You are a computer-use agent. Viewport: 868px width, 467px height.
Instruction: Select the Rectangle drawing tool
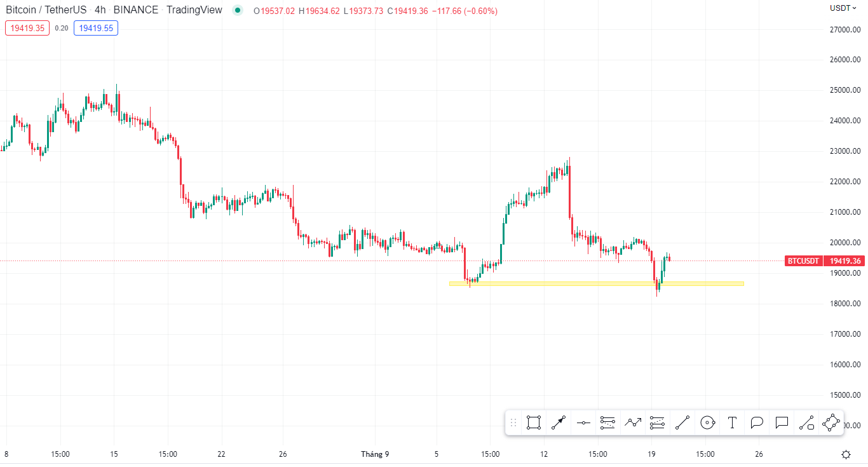(x=534, y=423)
